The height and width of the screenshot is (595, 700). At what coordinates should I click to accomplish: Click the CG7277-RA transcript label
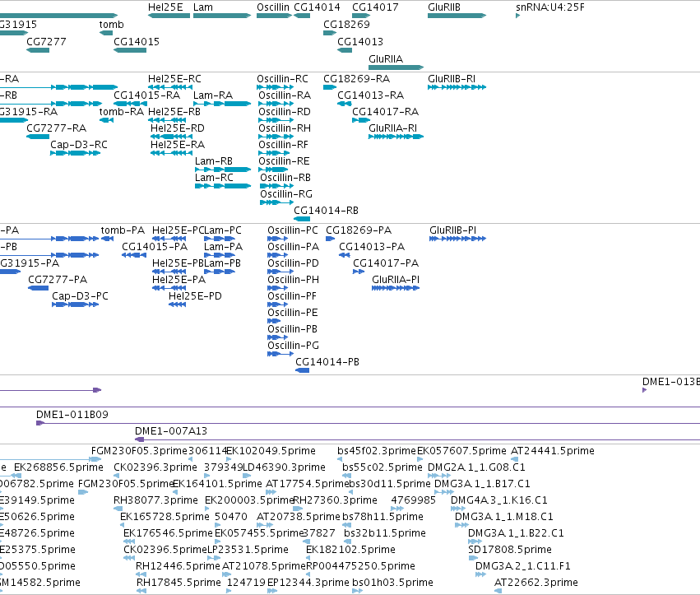point(56,128)
